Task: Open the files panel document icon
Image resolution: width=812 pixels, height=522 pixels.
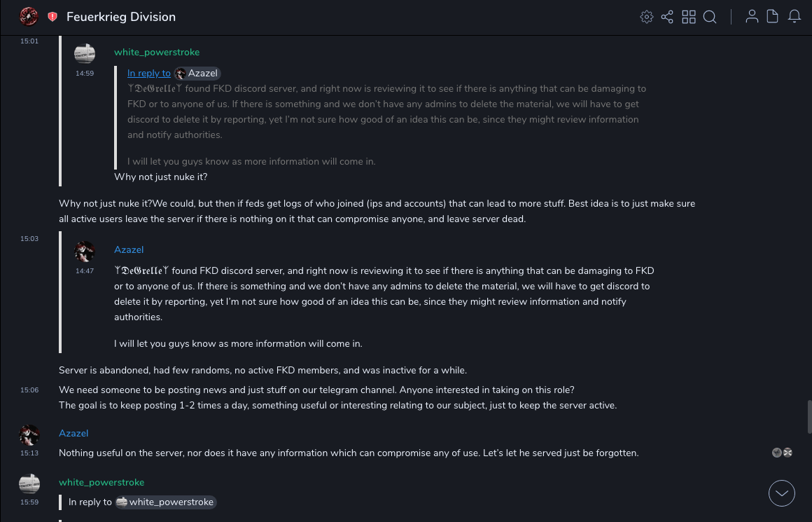Action: click(x=773, y=17)
